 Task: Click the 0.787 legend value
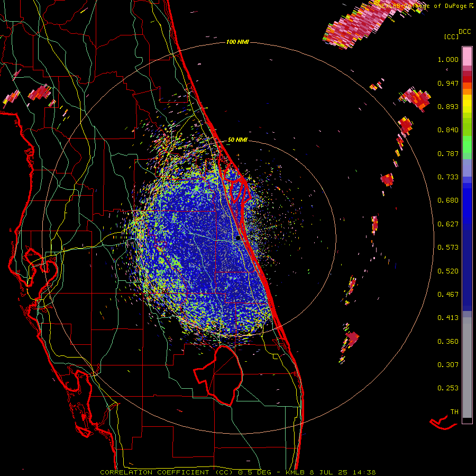(448, 153)
